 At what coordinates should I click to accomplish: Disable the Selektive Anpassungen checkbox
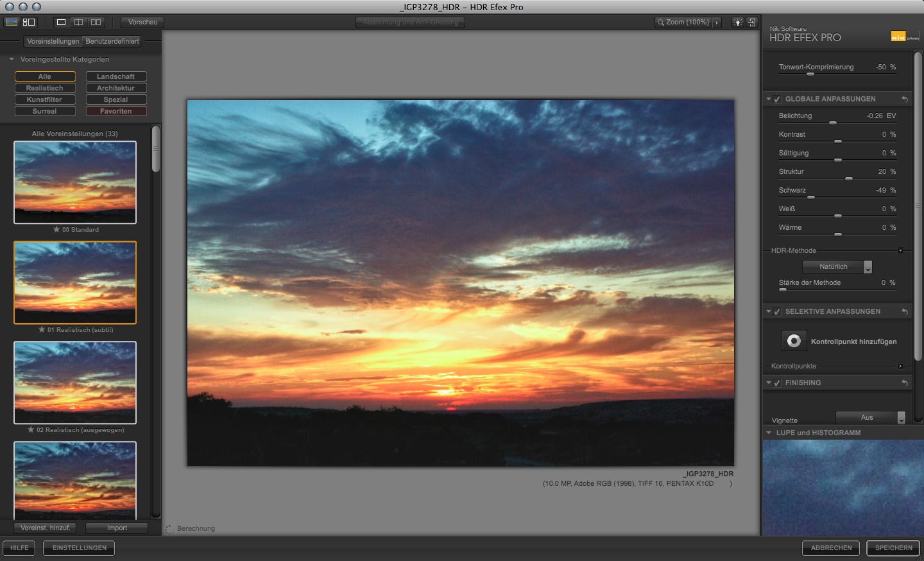coord(777,312)
